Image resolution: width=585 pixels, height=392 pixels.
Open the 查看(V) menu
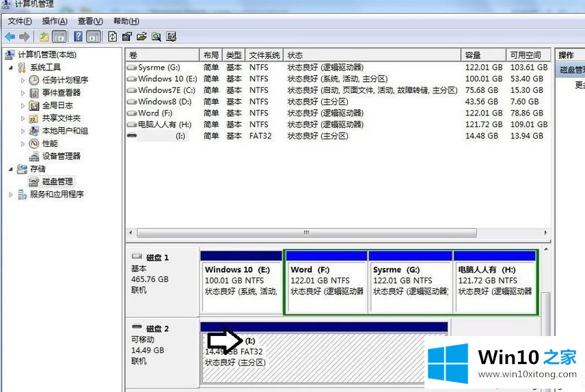90,21
